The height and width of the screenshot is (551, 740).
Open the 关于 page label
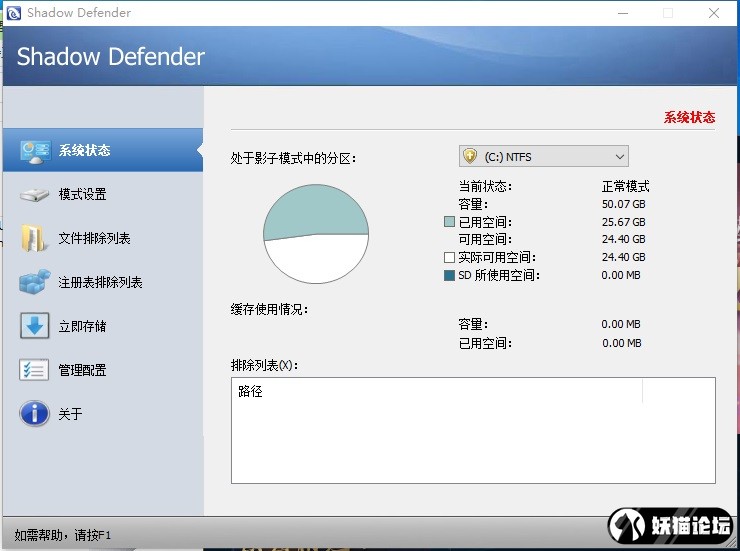[70, 414]
